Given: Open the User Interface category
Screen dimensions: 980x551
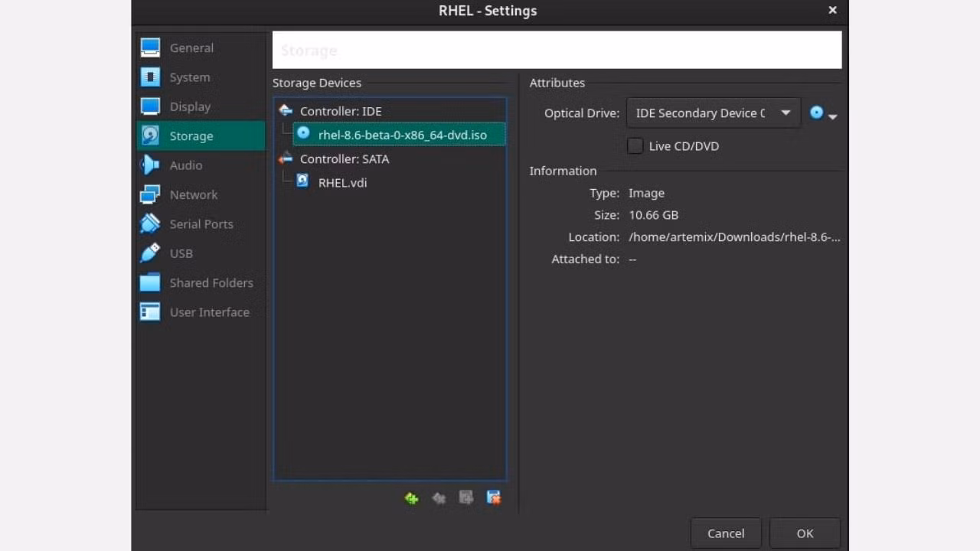Looking at the screenshot, I should click(x=201, y=312).
